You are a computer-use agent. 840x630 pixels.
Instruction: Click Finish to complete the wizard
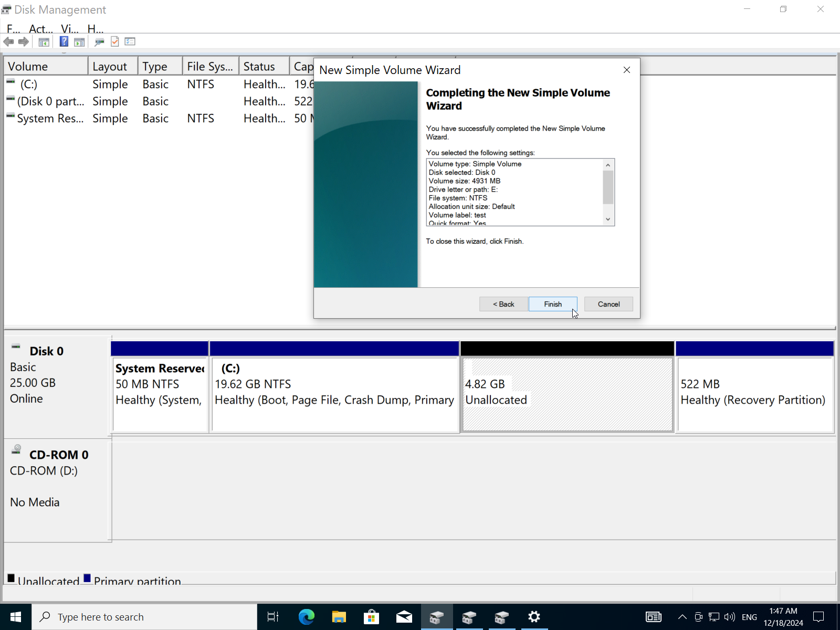click(552, 304)
